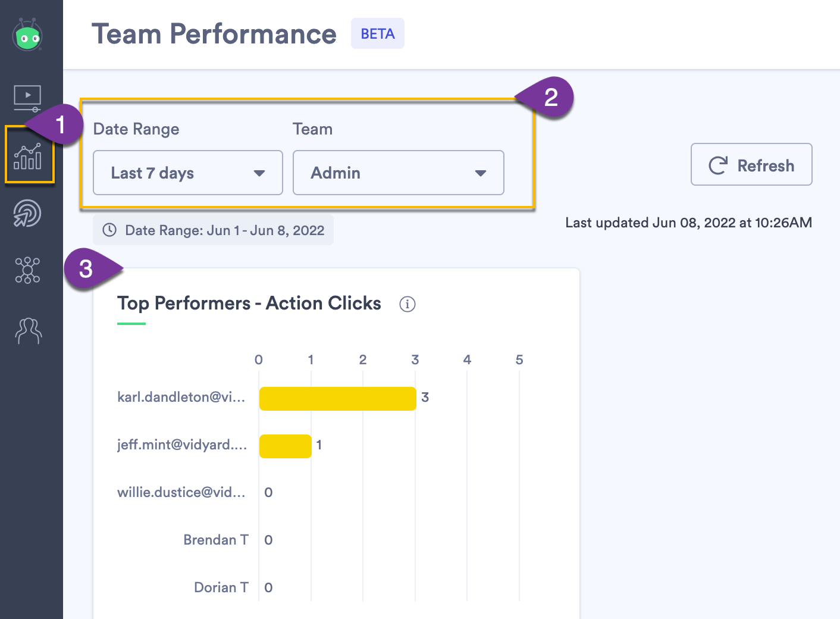
Task: Click the Last updated timestamp text
Action: tap(688, 223)
